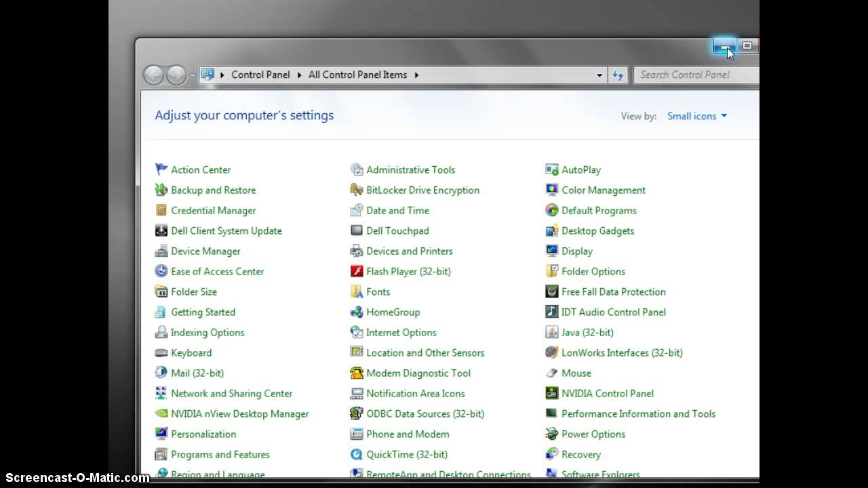Click the Credential Manager safe icon
The width and height of the screenshot is (868, 488).
pyautogui.click(x=161, y=210)
